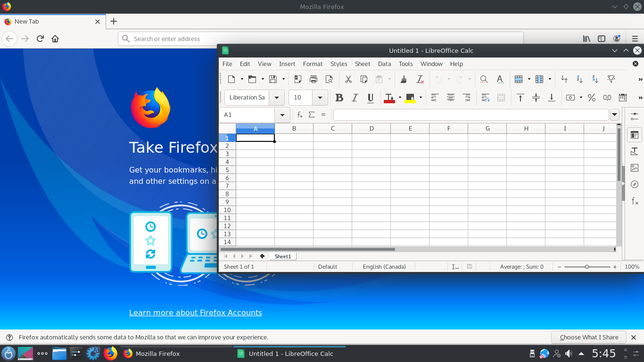The height and width of the screenshot is (362, 644).
Task: Open Learn more about Firefox Accounts link
Action: click(196, 313)
